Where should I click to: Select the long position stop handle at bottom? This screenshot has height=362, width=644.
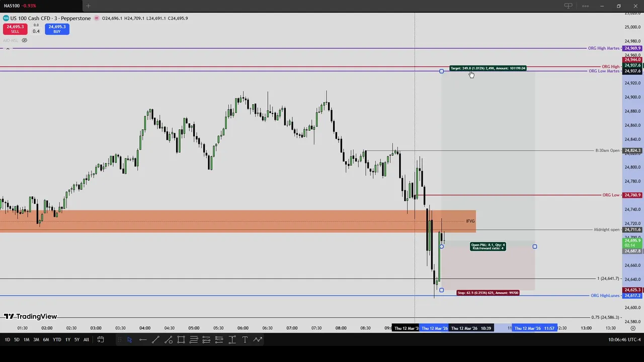(x=441, y=290)
